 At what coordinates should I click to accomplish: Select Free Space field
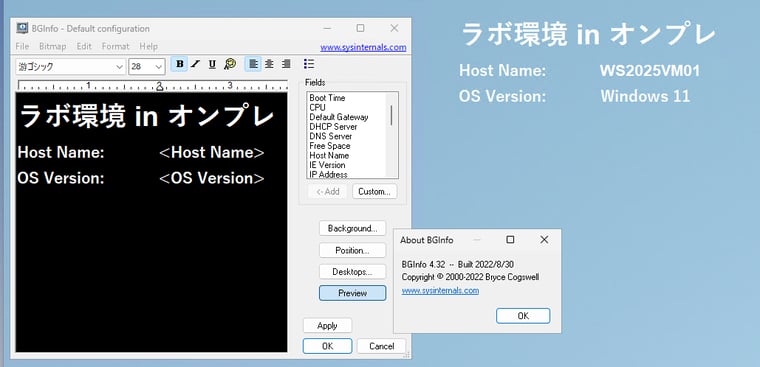[330, 146]
